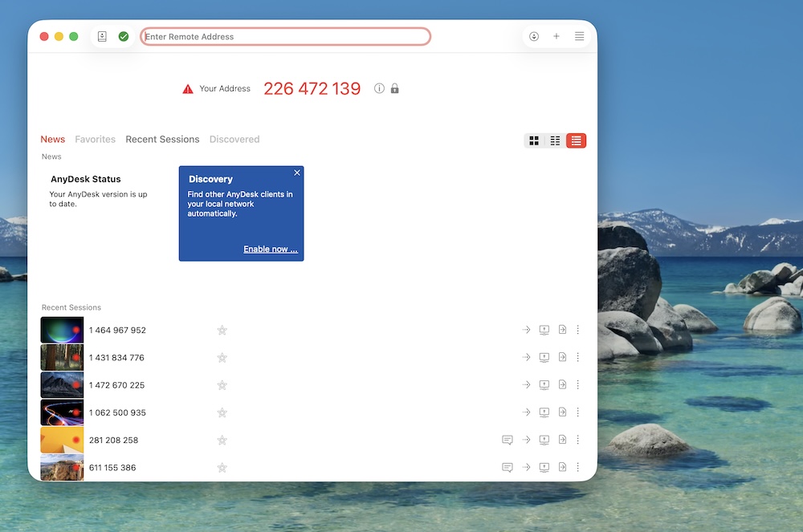Screen dimensions: 803x532
Task: Open a new tab with plus icon
Action: 556,36
